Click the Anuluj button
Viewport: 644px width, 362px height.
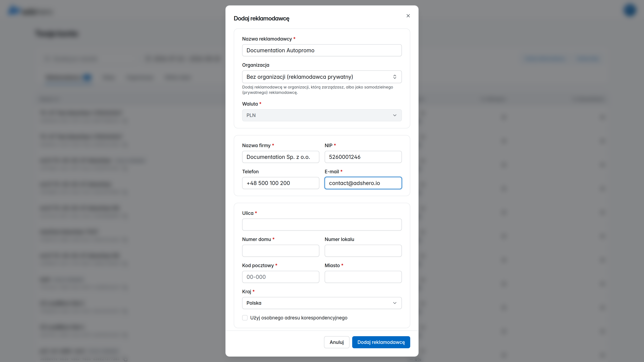point(336,342)
